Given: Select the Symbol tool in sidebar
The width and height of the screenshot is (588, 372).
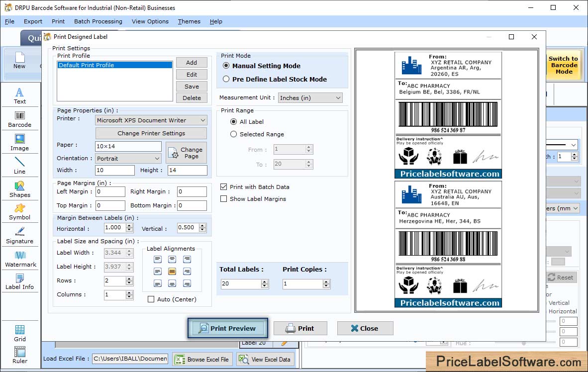Looking at the screenshot, I should pos(19,212).
